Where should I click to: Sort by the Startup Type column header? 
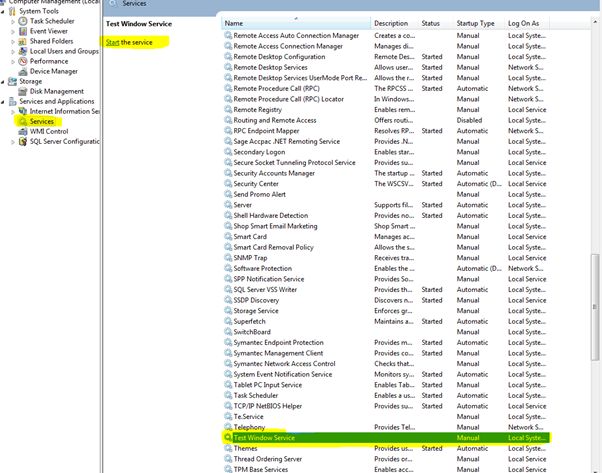pos(480,23)
